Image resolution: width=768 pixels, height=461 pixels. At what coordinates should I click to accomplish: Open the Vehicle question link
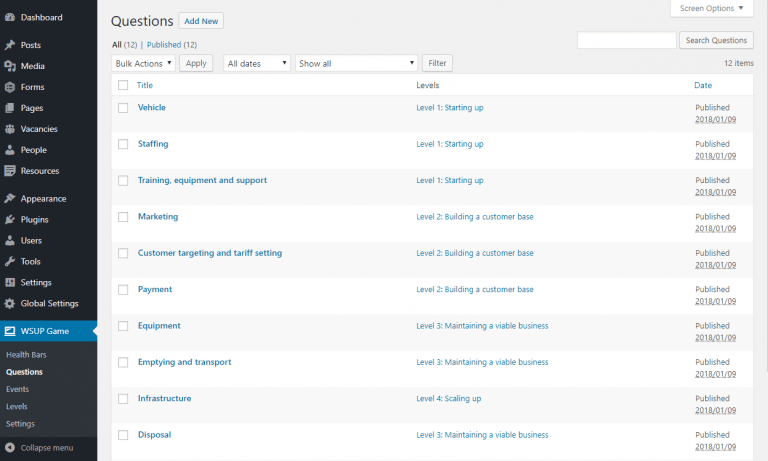tap(151, 107)
